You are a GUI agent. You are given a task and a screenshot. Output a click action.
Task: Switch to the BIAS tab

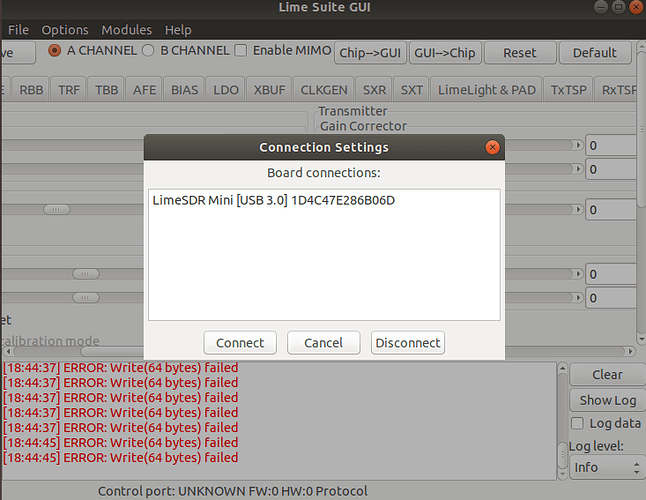point(184,89)
